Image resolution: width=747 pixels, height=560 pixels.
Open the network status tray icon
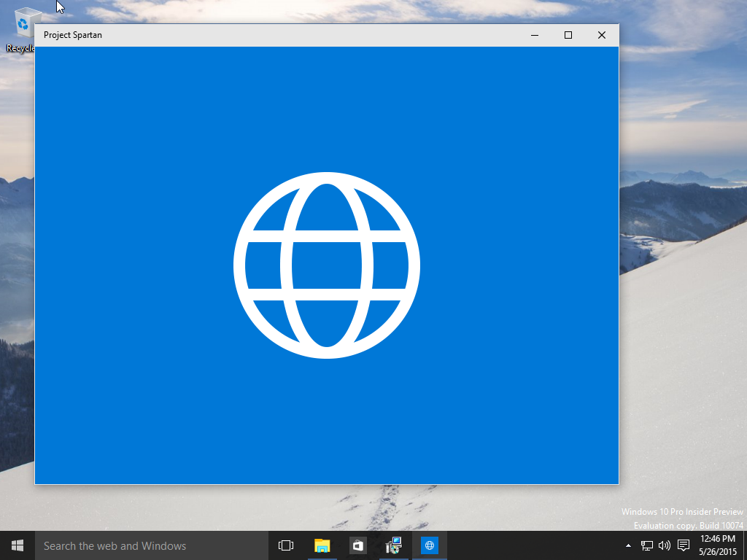click(x=646, y=545)
